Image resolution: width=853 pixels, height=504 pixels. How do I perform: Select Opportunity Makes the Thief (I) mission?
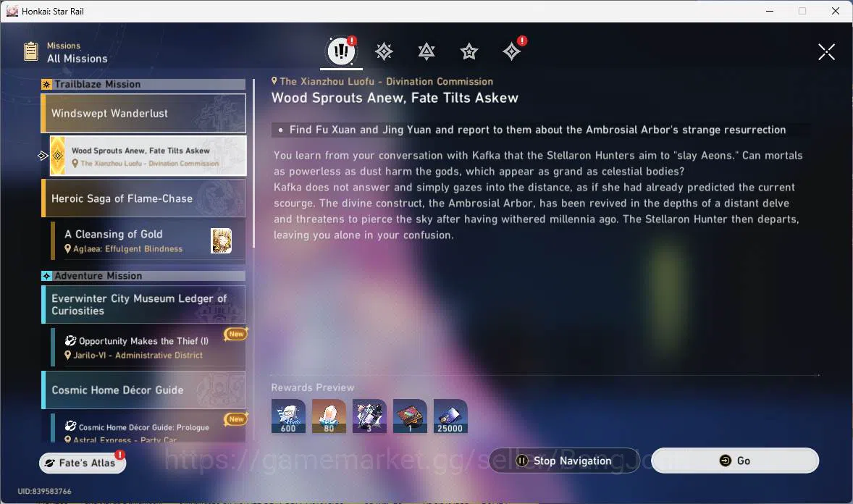tap(148, 348)
